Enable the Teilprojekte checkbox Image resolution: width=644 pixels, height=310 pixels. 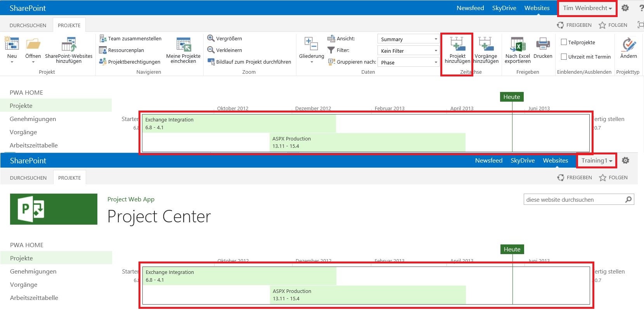564,42
